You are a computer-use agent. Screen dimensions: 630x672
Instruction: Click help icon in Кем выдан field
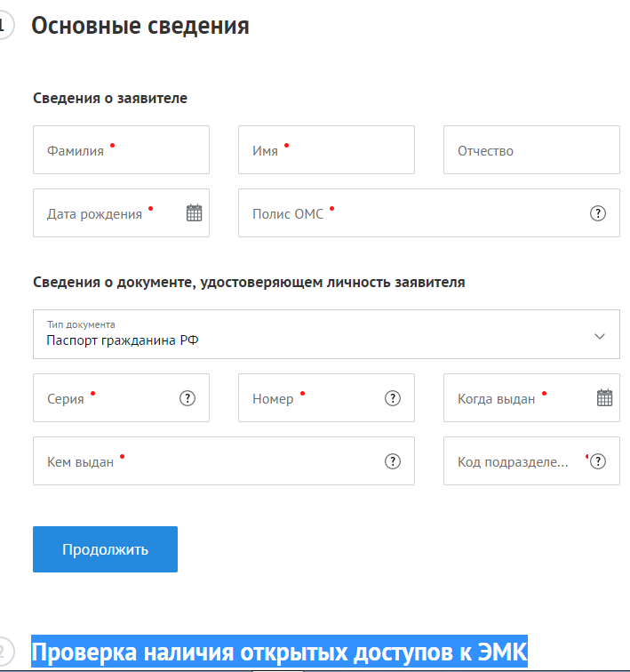point(393,461)
